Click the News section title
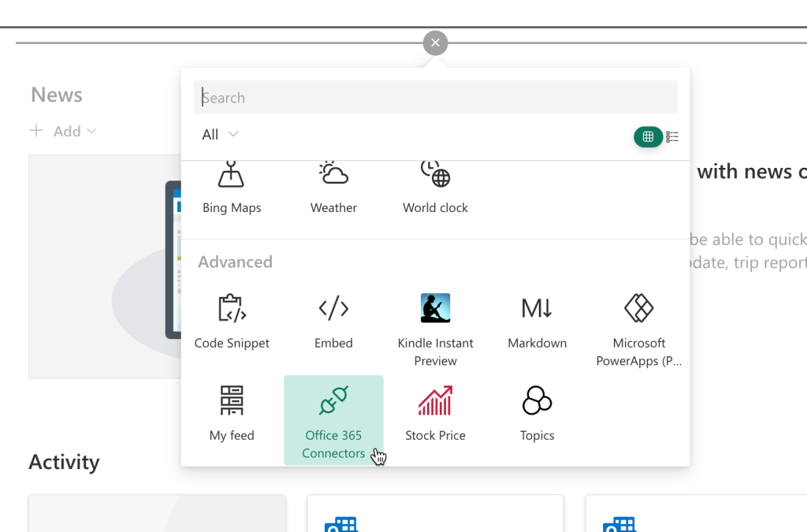This screenshot has height=532, width=807. pyautogui.click(x=57, y=95)
